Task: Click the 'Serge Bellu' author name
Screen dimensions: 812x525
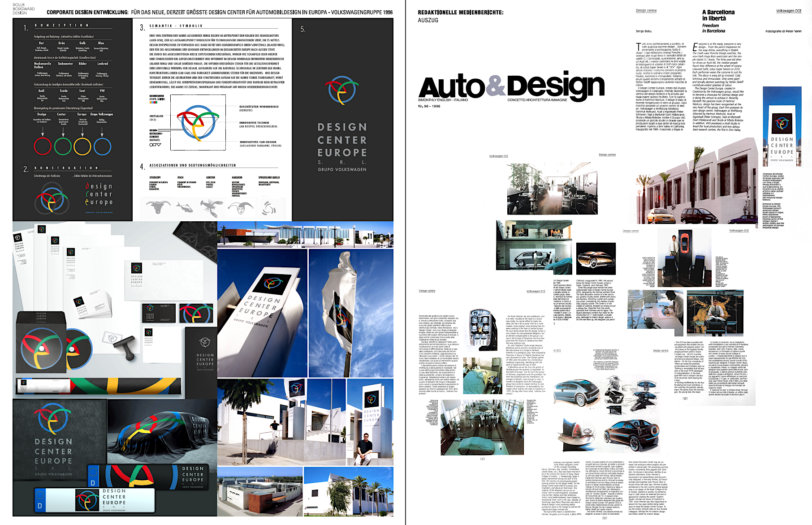Action: pos(644,31)
